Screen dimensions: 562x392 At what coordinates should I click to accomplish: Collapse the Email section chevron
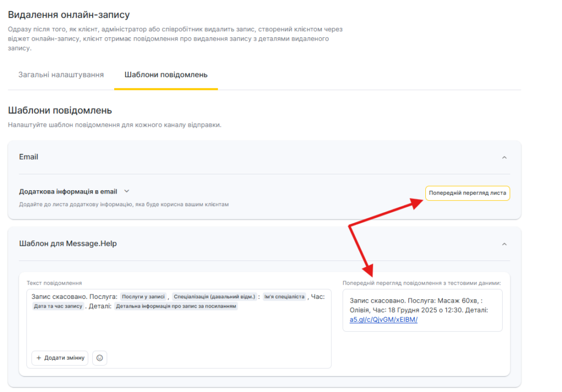[504, 157]
